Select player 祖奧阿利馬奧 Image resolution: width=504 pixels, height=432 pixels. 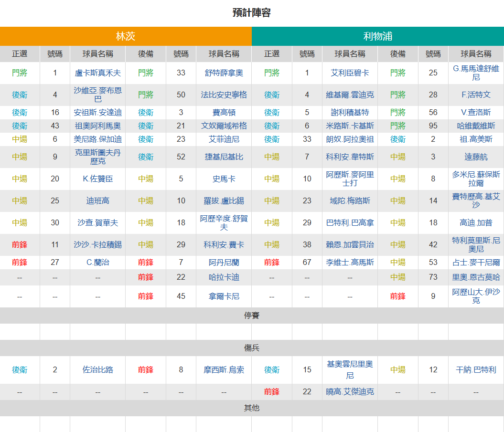click(98, 126)
